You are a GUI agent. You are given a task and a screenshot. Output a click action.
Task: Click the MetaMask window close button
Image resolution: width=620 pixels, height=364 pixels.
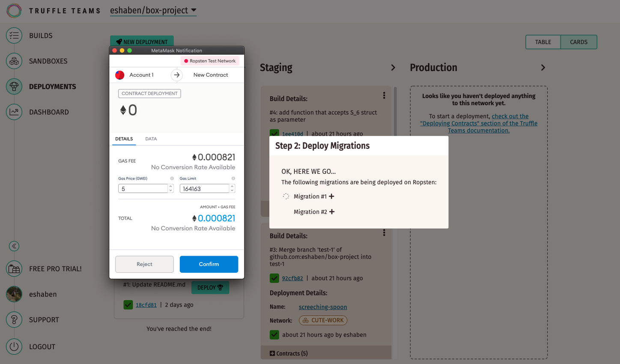(115, 51)
